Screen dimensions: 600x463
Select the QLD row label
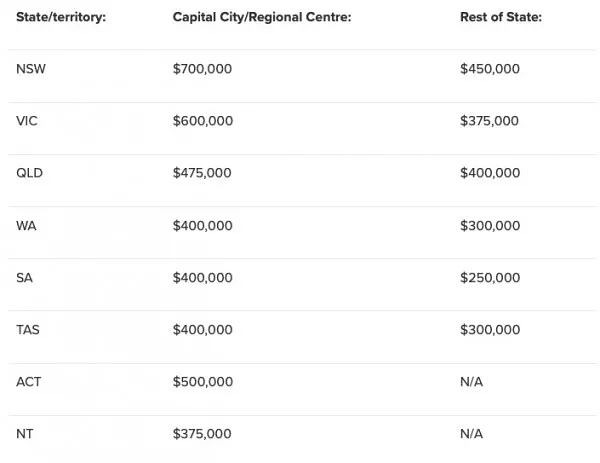29,173
